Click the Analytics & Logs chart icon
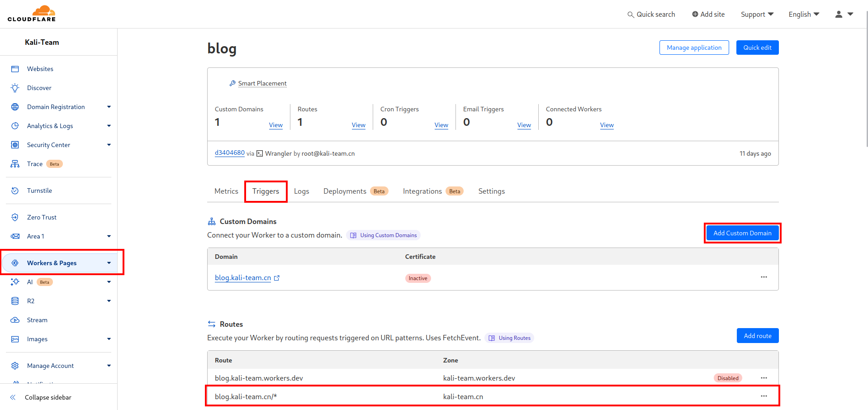 [15, 126]
